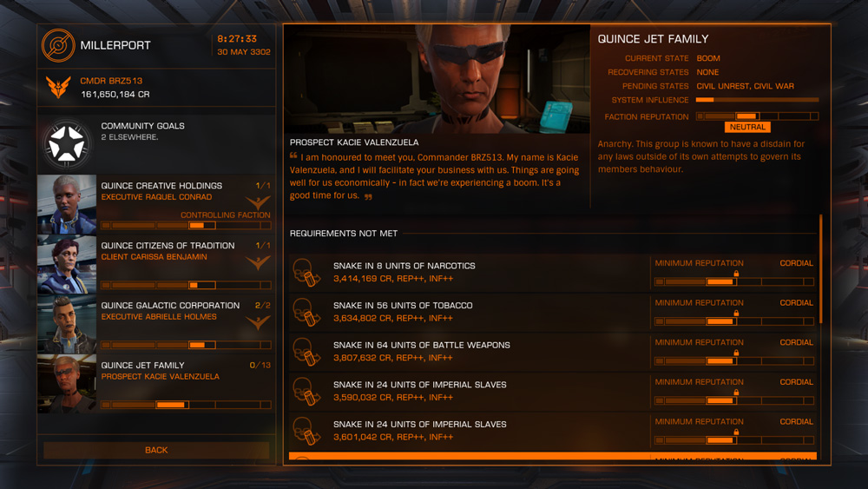Click the lock icon on narcotics reputation bar
868x489 pixels.
point(736,274)
